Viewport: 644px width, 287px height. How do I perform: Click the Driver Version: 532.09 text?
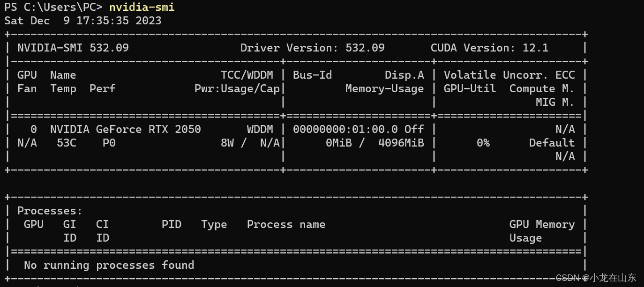tap(313, 48)
